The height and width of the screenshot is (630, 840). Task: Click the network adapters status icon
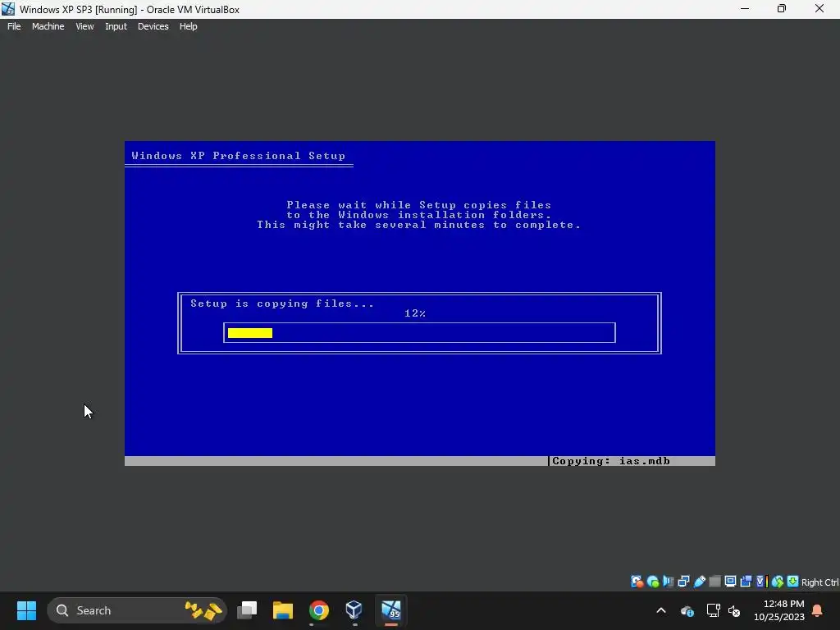[683, 582]
